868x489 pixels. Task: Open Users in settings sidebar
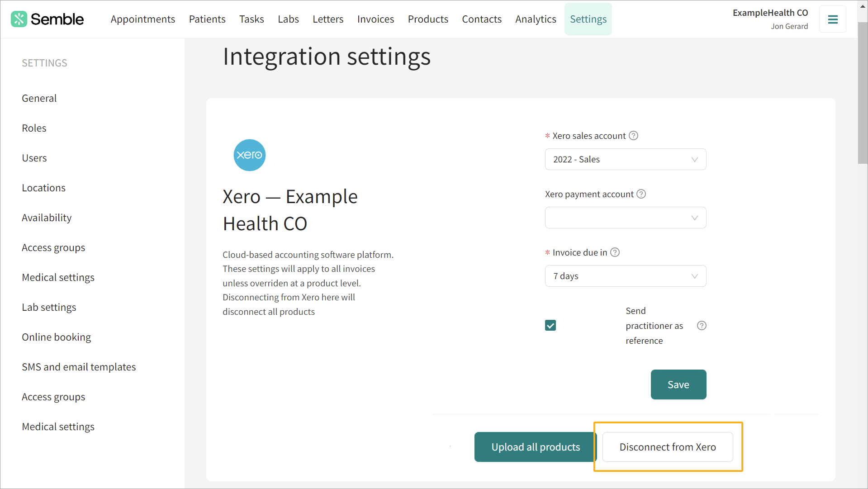[x=34, y=158]
